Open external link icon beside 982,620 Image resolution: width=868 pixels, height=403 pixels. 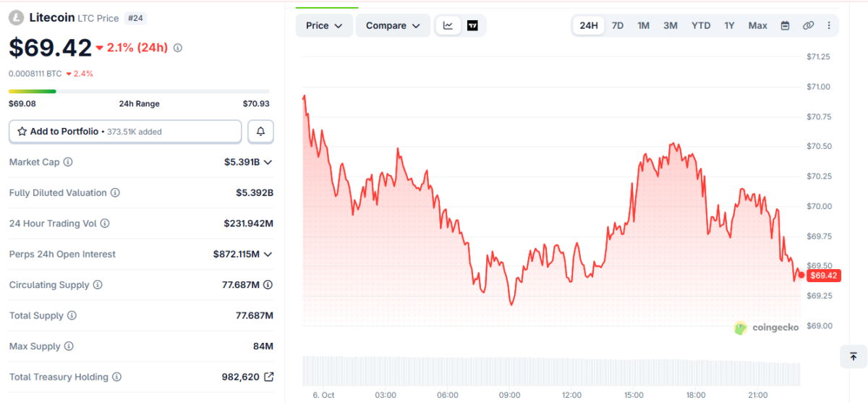[x=268, y=377]
